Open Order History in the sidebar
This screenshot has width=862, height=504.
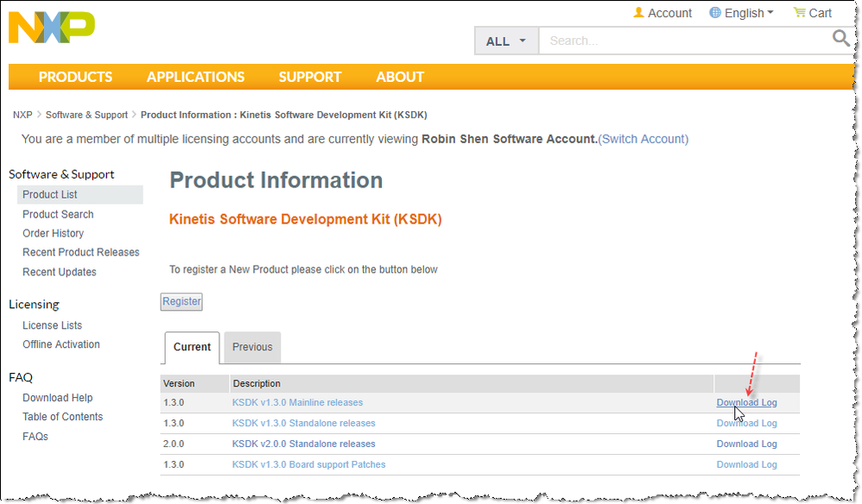coord(53,233)
